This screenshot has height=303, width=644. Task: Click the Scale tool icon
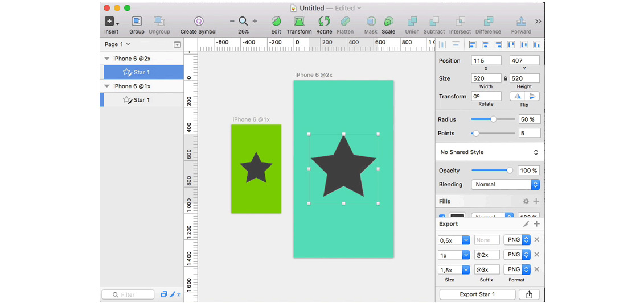[x=388, y=22]
